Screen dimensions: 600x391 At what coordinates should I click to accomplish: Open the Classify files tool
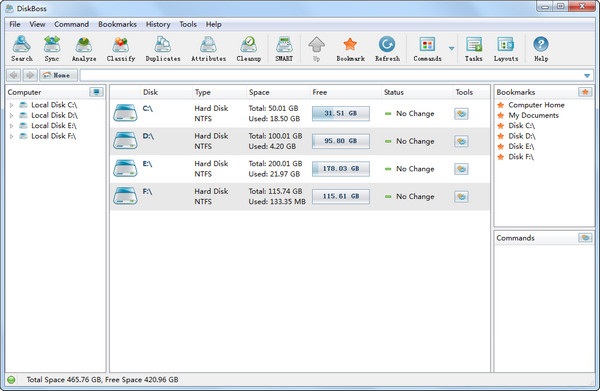pyautogui.click(x=121, y=49)
